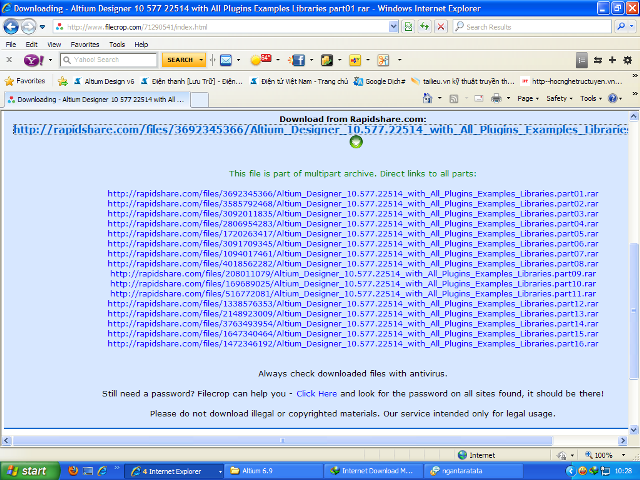
Task: Click the plus add-app toolbar icon
Action: pos(612,60)
